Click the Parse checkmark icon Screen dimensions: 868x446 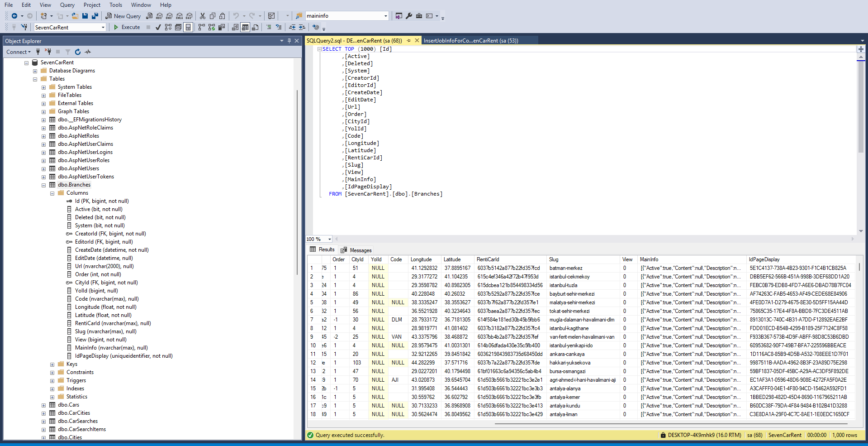click(x=158, y=27)
